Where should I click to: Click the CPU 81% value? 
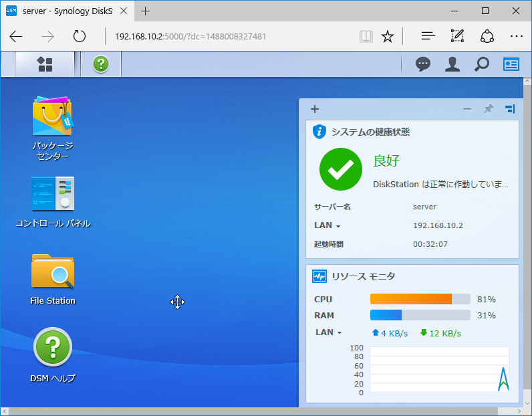pyautogui.click(x=486, y=299)
